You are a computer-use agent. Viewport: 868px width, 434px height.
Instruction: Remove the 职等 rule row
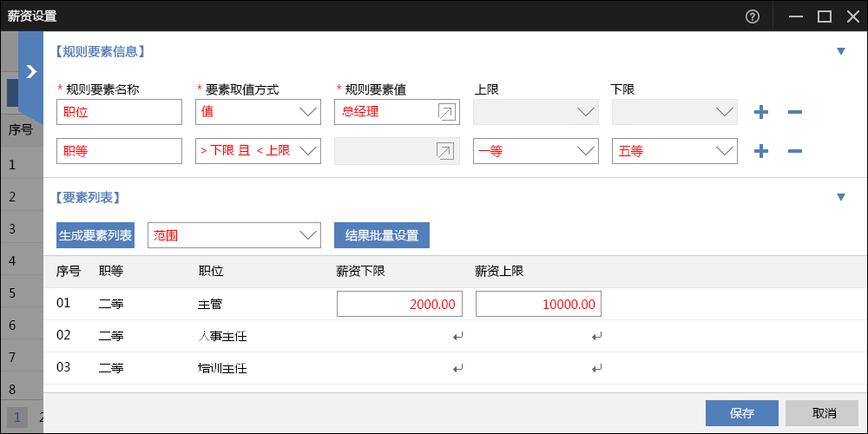point(794,151)
